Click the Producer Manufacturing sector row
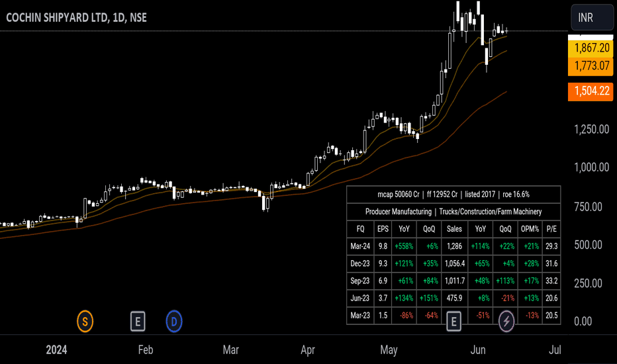Image resolution: width=617 pixels, height=364 pixels. (x=453, y=212)
